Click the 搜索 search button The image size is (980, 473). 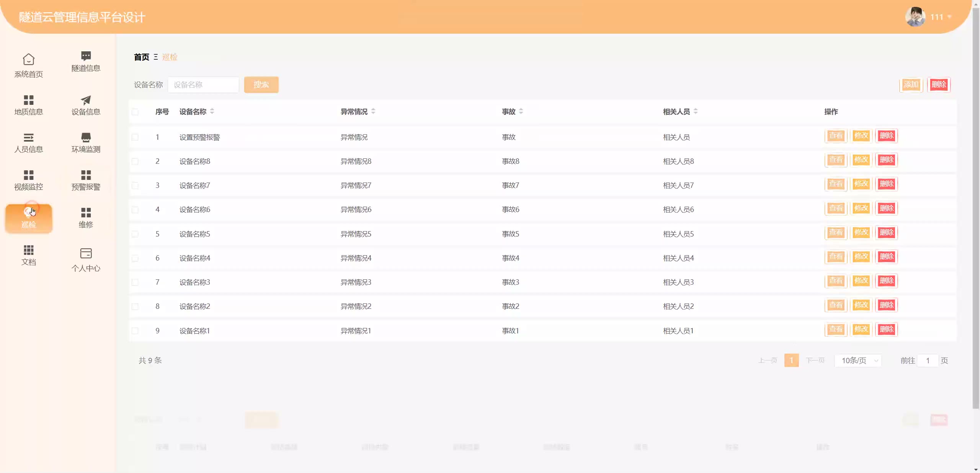[261, 85]
